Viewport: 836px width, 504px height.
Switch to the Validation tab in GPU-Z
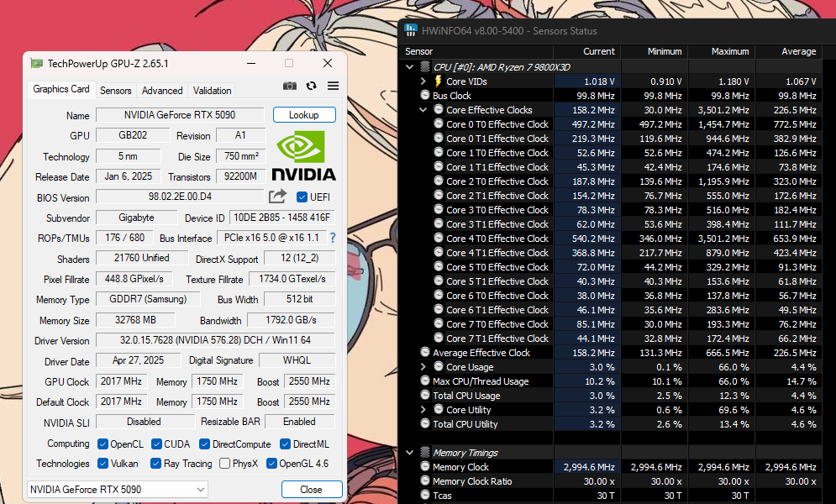213,90
